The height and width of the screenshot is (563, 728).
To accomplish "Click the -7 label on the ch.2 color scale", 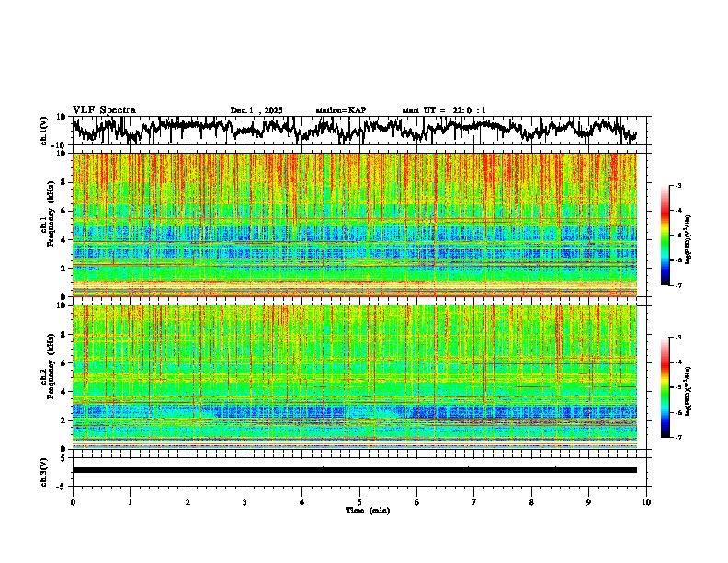I will click(678, 437).
